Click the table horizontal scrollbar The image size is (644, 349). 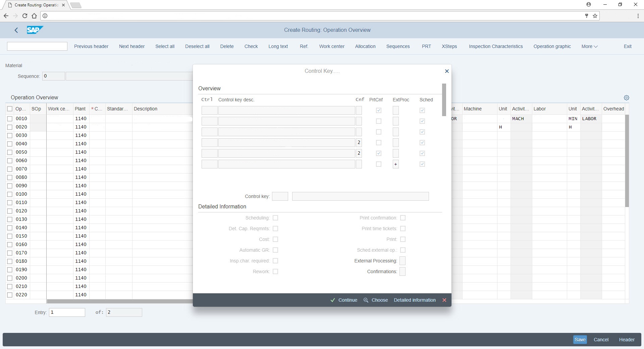pos(120,301)
